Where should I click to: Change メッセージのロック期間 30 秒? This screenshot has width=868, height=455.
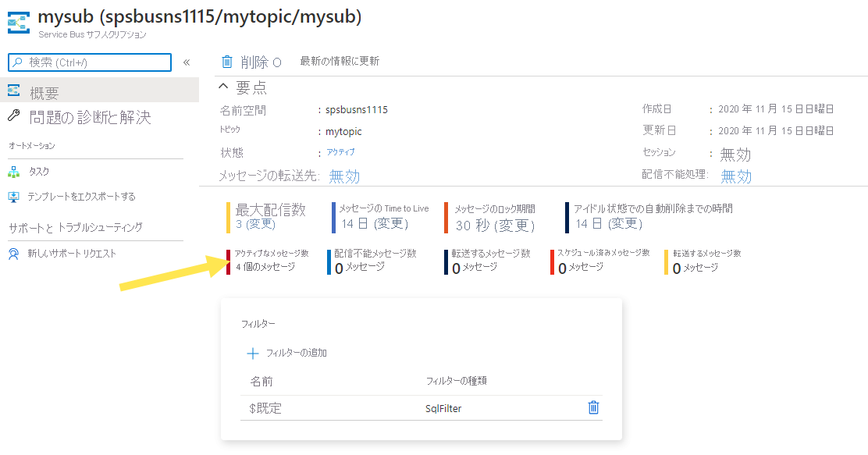coord(495,226)
